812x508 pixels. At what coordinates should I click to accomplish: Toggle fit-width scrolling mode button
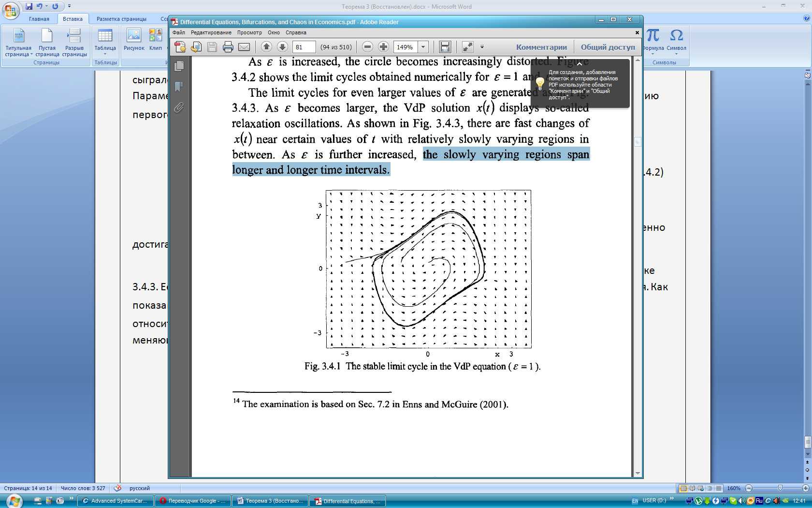point(445,47)
